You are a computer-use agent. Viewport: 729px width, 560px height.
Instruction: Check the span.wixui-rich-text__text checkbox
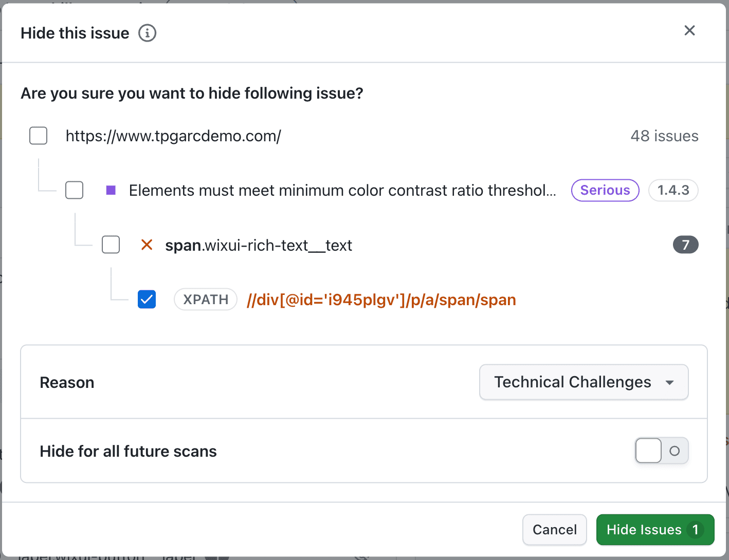coord(111,245)
